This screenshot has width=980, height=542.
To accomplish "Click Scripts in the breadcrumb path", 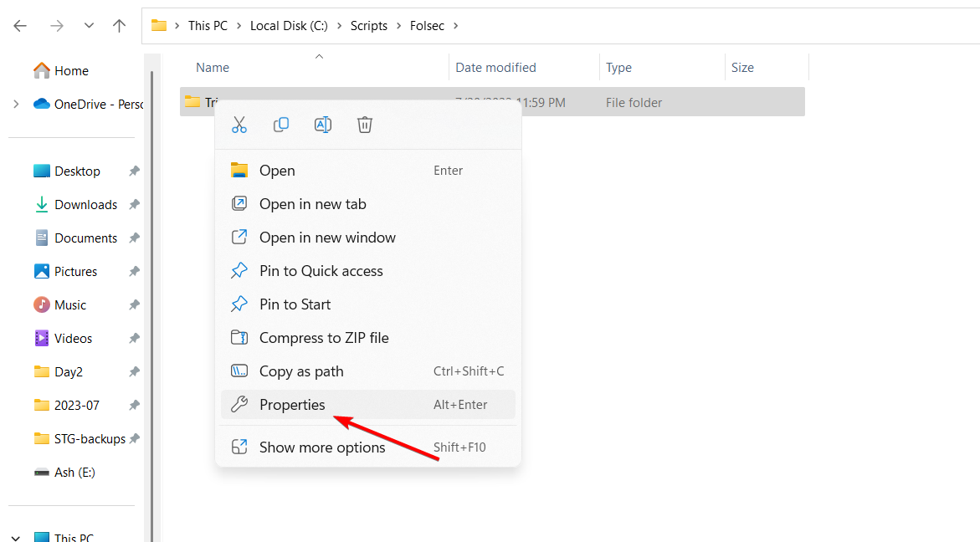I will tap(369, 26).
